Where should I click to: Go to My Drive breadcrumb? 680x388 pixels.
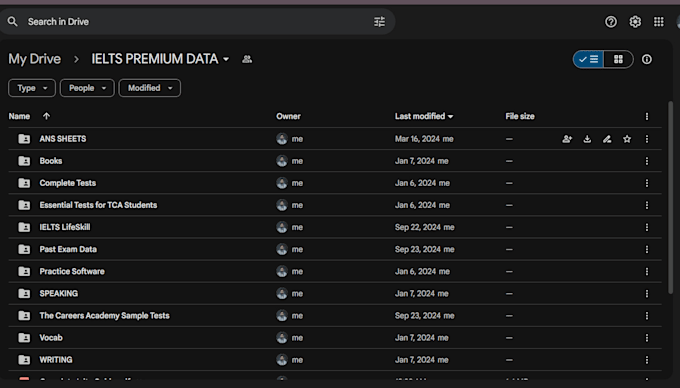click(35, 59)
